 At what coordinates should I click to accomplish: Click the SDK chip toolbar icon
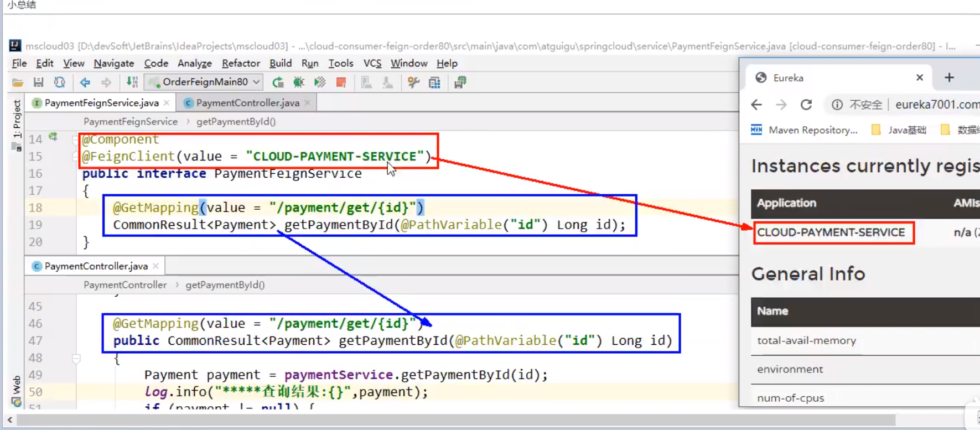tap(460, 82)
